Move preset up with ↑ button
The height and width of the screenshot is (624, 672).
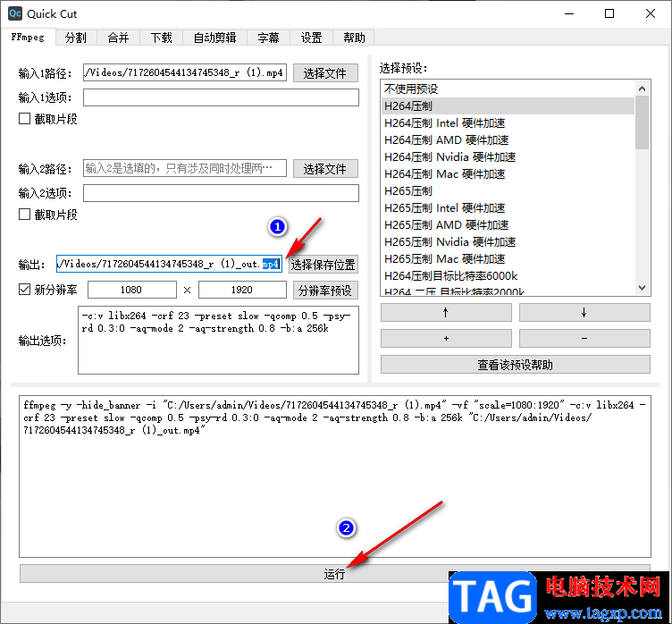pos(446,313)
